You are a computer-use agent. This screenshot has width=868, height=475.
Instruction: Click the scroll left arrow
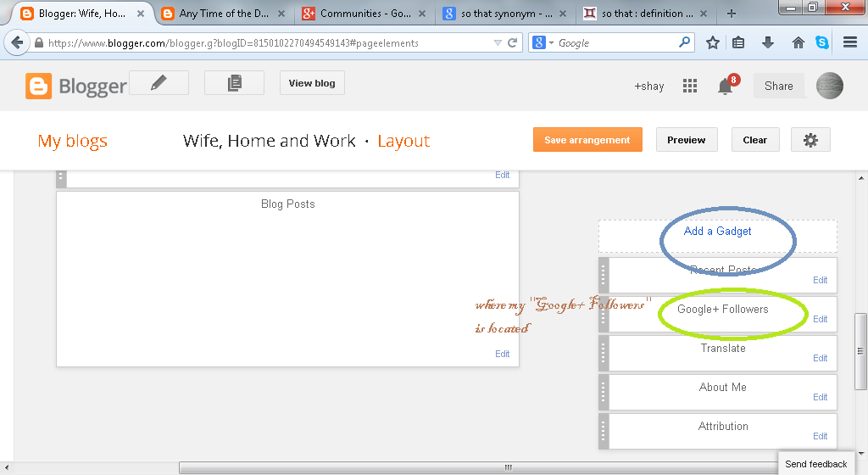[x=6, y=468]
